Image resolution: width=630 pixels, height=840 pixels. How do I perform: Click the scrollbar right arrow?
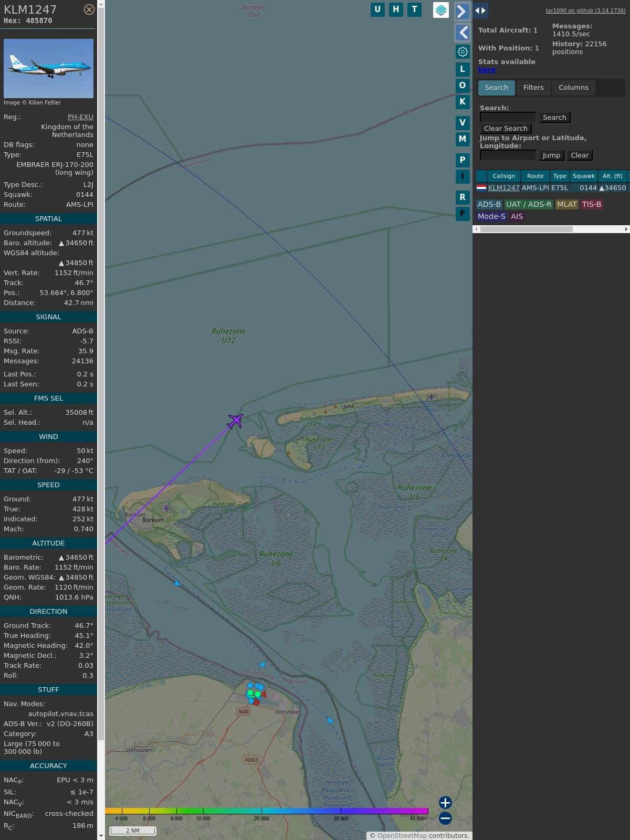point(626,229)
